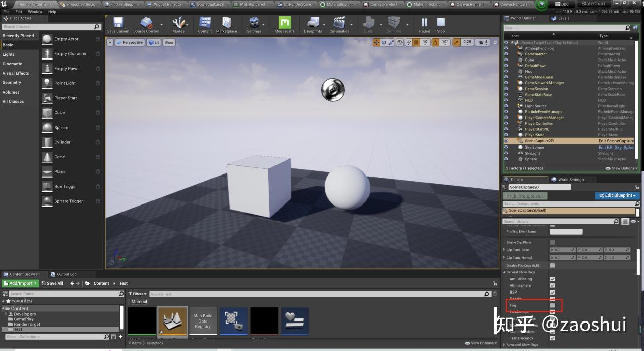
Task: Click the Stop playback icon
Action: (x=440, y=24)
